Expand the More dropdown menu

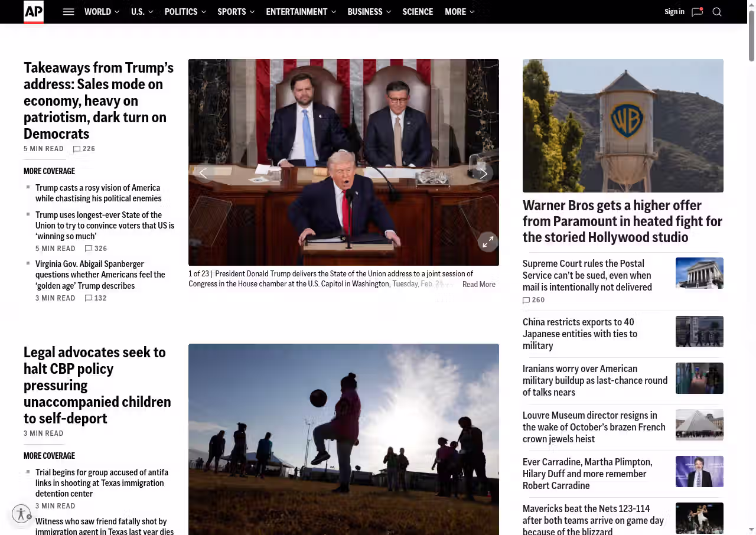[x=459, y=12]
